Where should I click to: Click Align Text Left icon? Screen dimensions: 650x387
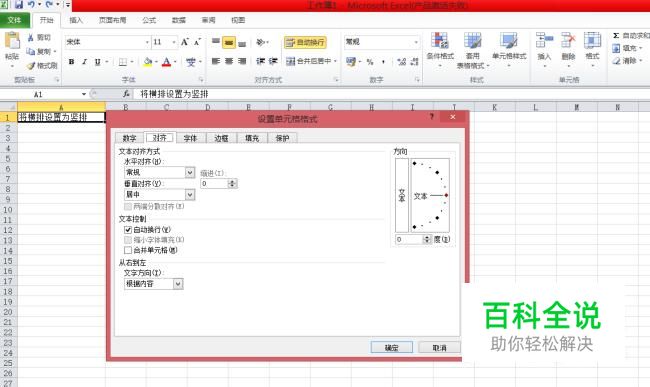coord(216,61)
